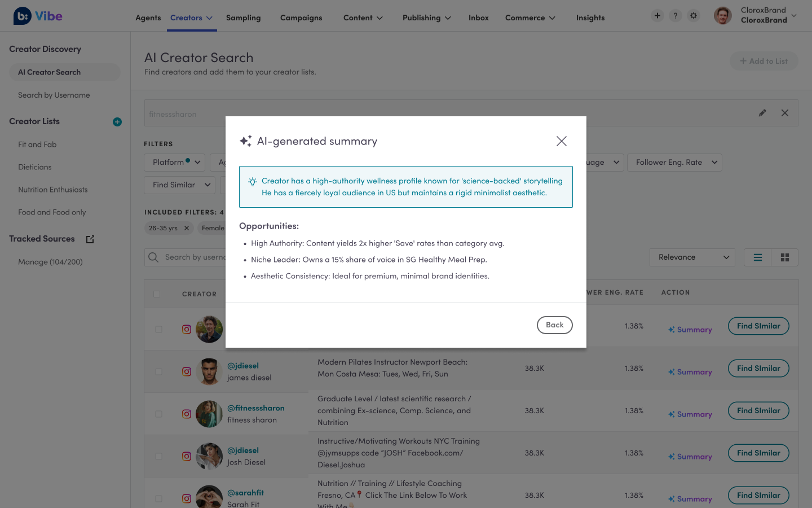Click Instagram icon beside Josh Diesel
The image size is (812, 508).
[187, 456]
